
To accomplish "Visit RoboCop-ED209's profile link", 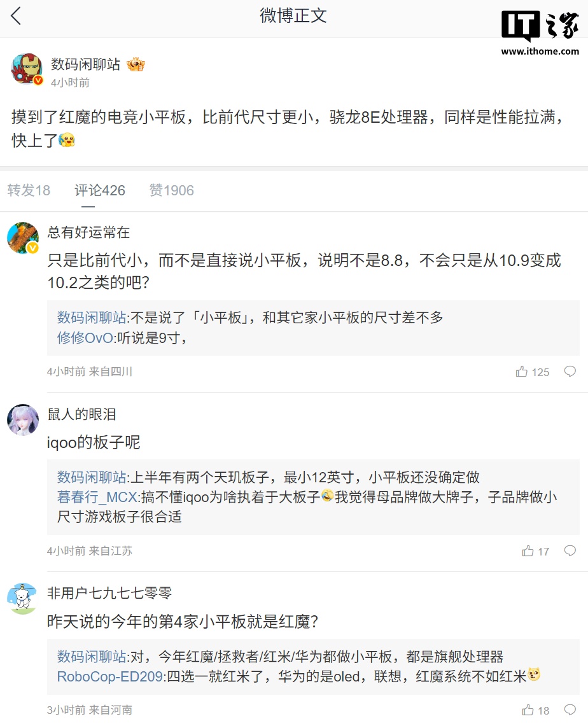I will click(109, 676).
